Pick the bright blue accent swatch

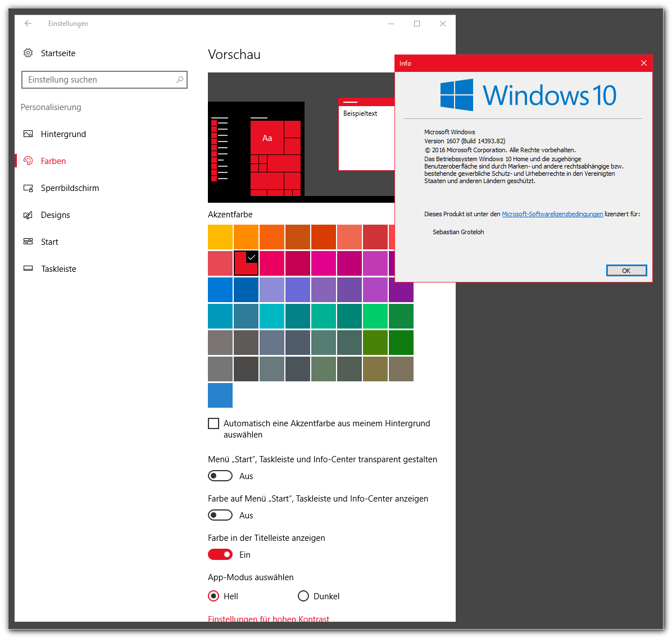click(x=220, y=290)
